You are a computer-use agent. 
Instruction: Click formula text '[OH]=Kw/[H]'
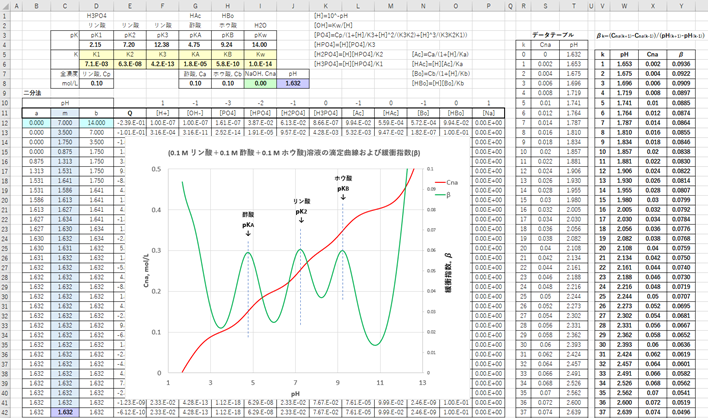[x=331, y=25]
